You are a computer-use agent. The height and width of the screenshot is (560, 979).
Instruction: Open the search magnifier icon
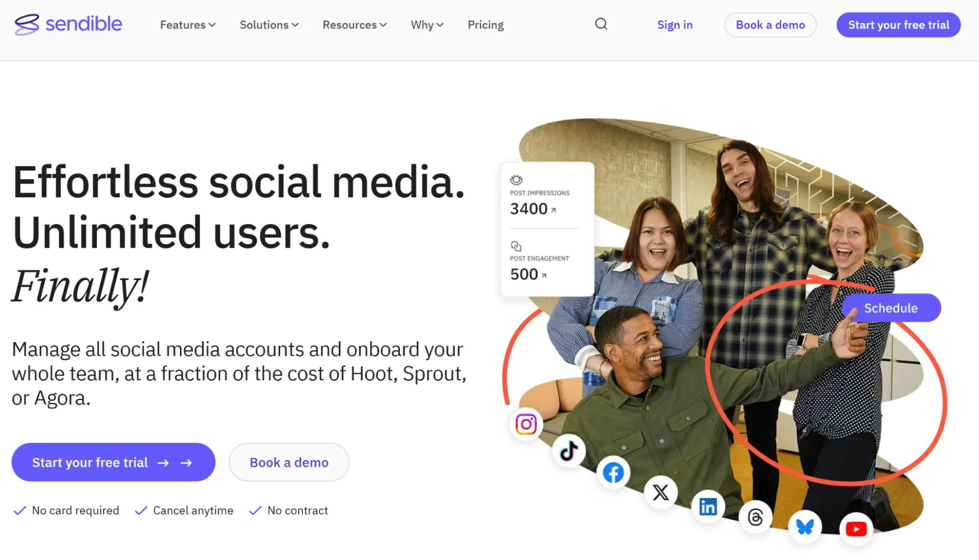click(x=601, y=24)
